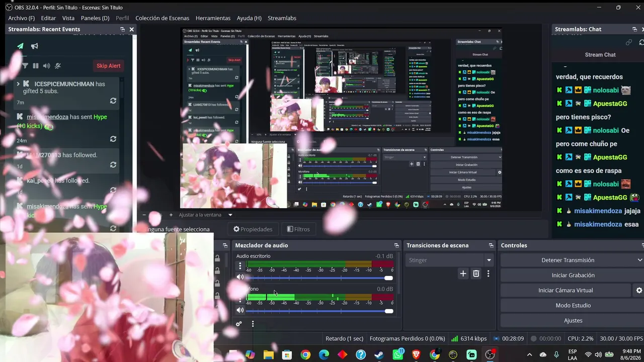This screenshot has width=644, height=362.
Task: Toggle lock on the top source lock icon
Action: tap(217, 258)
